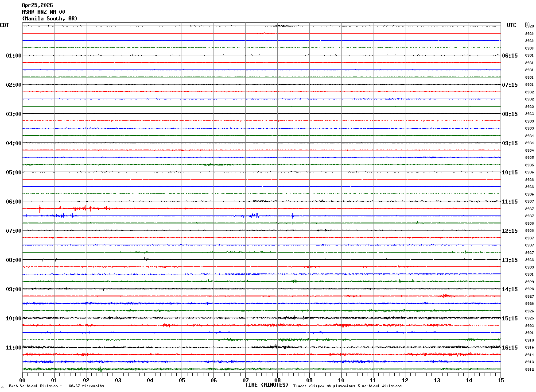Click minute '01' on the time axis

54,380
